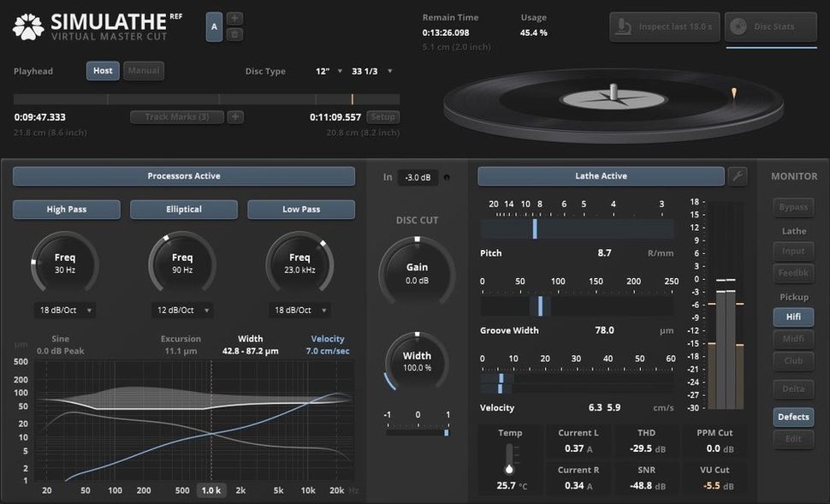Switch to the Disc Stats tab
The height and width of the screenshot is (504, 830).
(770, 27)
